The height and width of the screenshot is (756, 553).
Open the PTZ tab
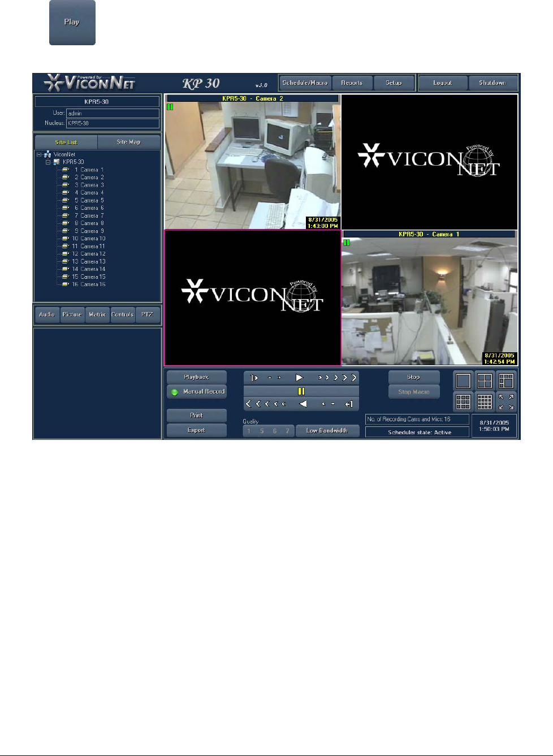tap(148, 314)
